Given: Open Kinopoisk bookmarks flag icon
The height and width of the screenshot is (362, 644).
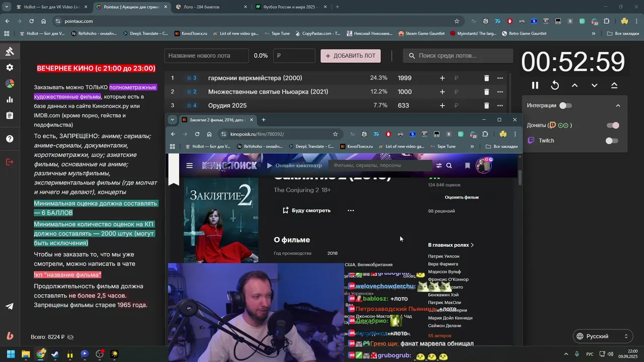Looking at the screenshot, I should tap(467, 165).
